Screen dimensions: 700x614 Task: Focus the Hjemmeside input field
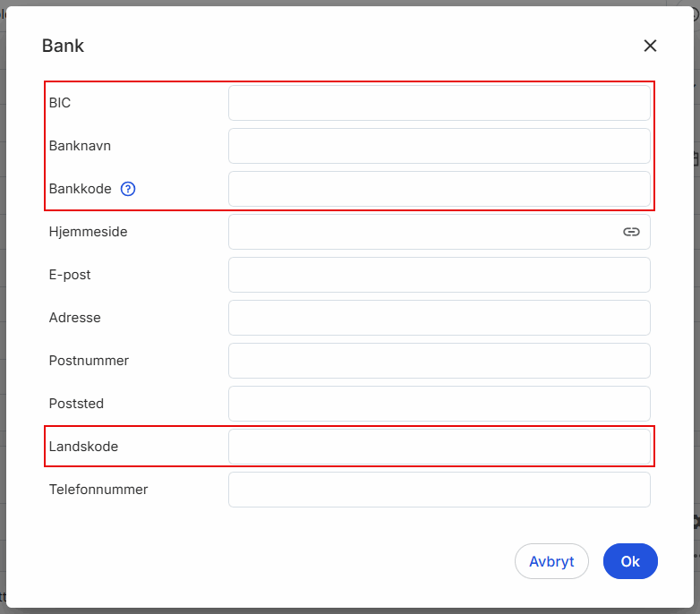pos(440,232)
